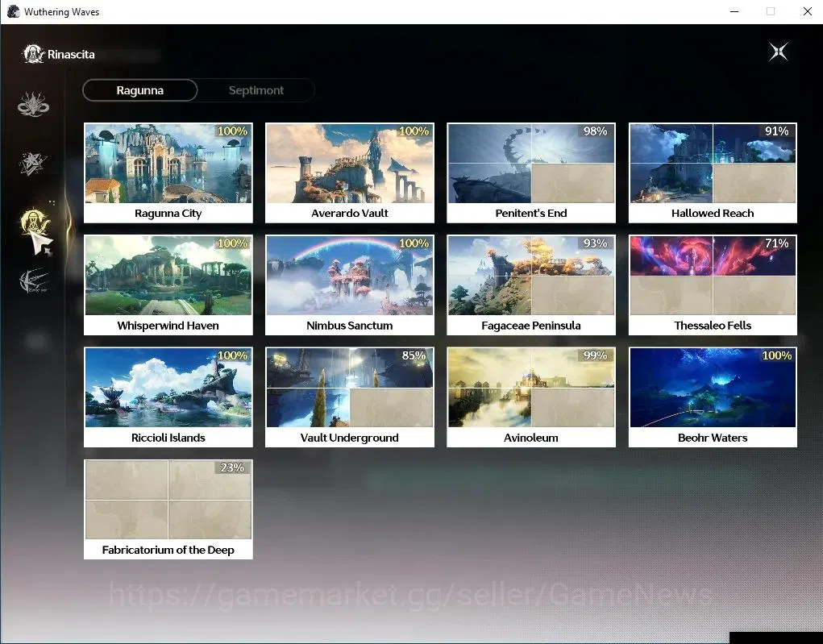This screenshot has width=823, height=644.
Task: Click the Whisperwind Haven label
Action: (168, 326)
